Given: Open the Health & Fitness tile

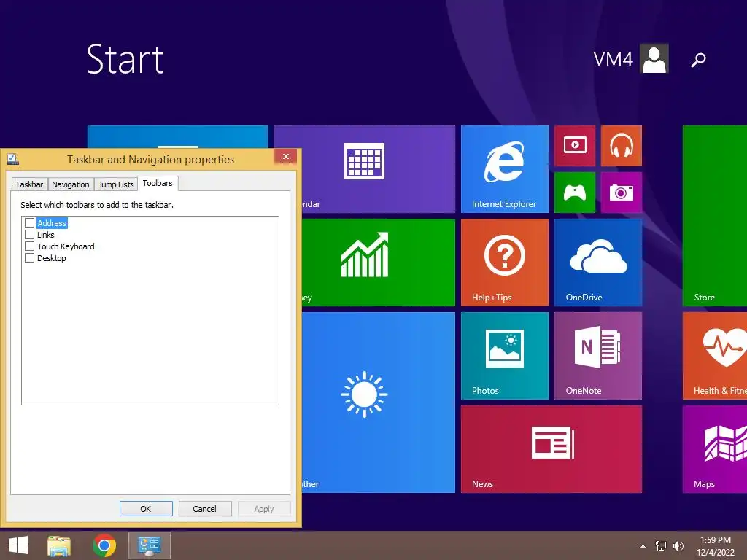Looking at the screenshot, I should tap(715, 356).
